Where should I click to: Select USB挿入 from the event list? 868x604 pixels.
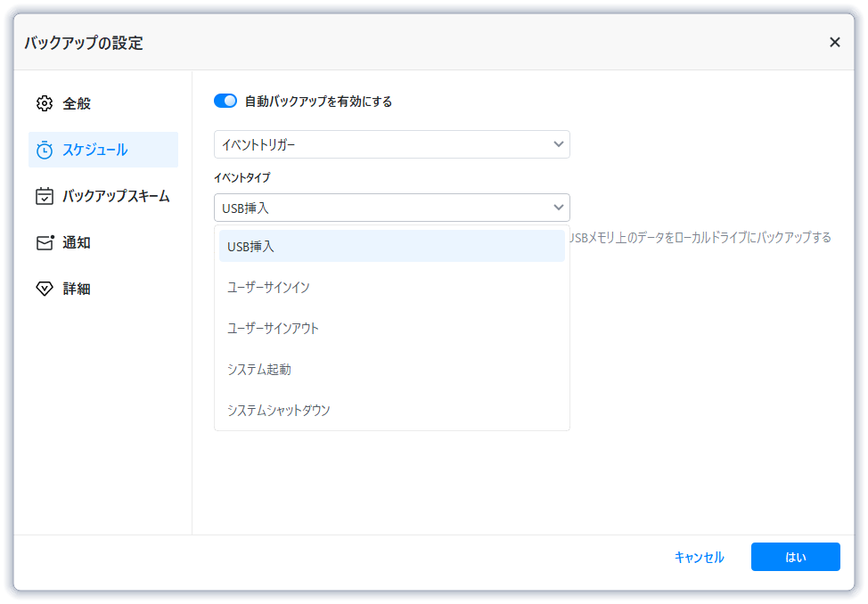pyautogui.click(x=391, y=246)
